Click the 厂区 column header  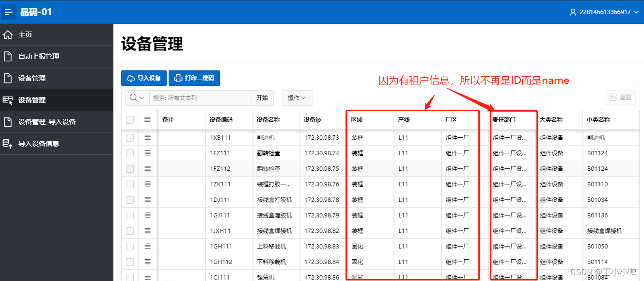[x=465, y=120]
